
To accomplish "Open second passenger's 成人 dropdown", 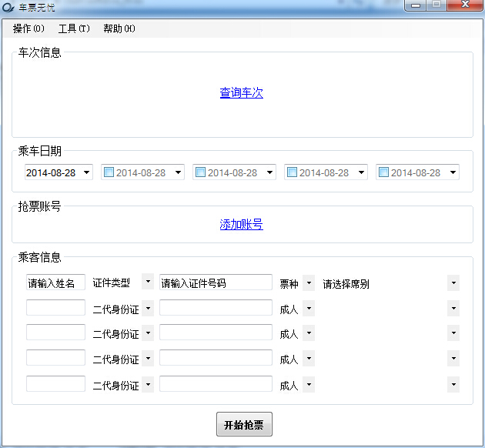I will point(309,333).
